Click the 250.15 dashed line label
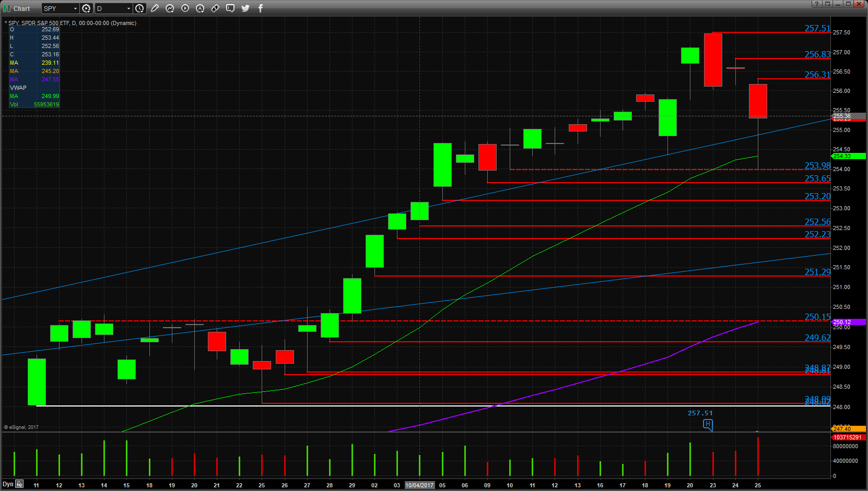 (x=817, y=317)
